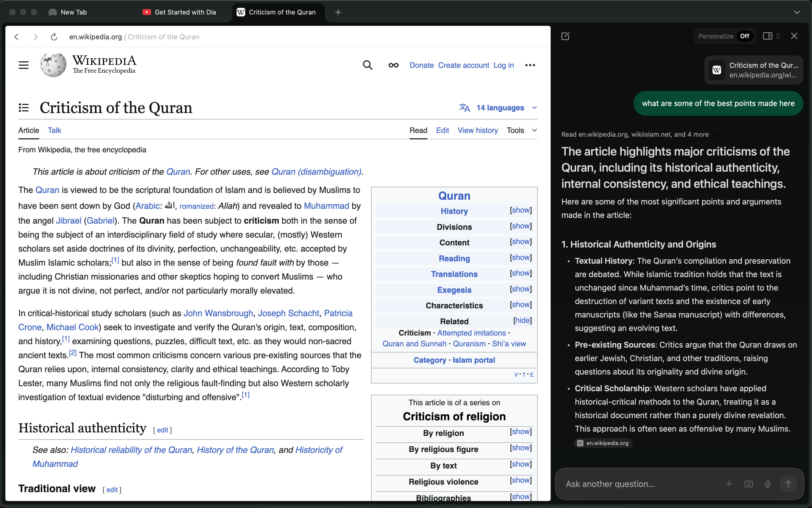
Task: Go back with the browser back arrow
Action: click(x=16, y=37)
